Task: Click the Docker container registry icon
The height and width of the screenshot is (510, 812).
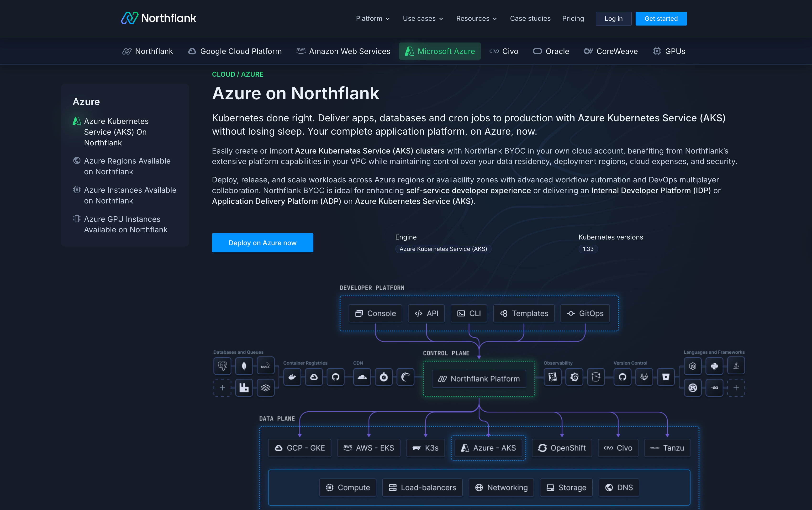Action: [x=292, y=377]
